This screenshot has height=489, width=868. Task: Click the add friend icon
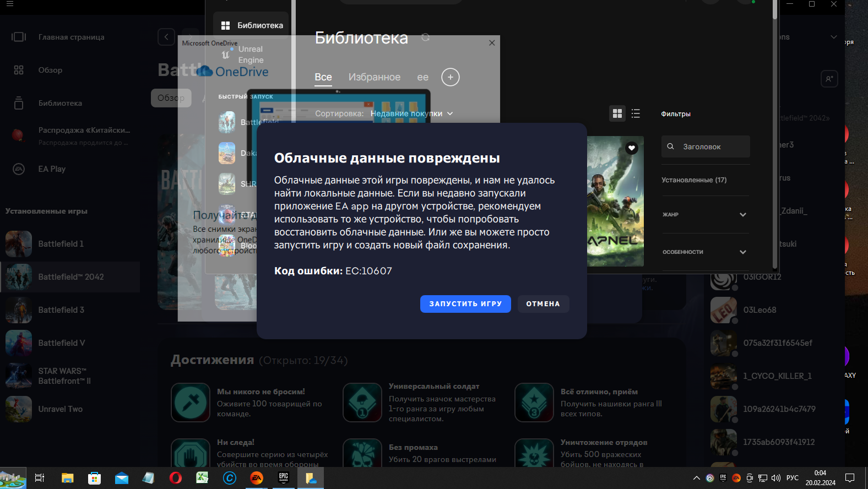point(829,79)
